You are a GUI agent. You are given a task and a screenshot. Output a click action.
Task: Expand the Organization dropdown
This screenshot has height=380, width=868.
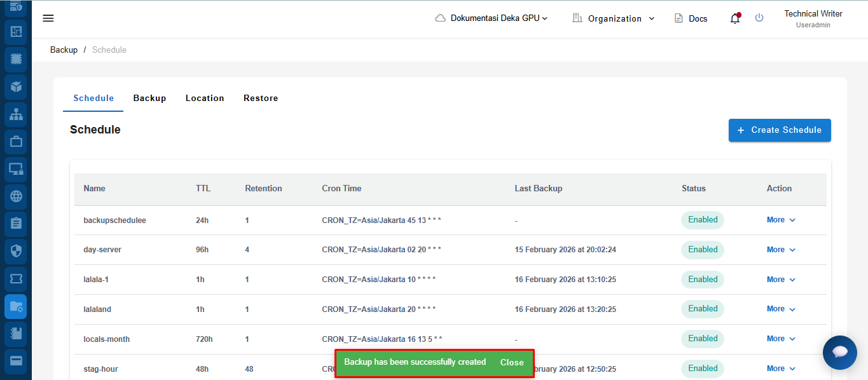tap(614, 18)
